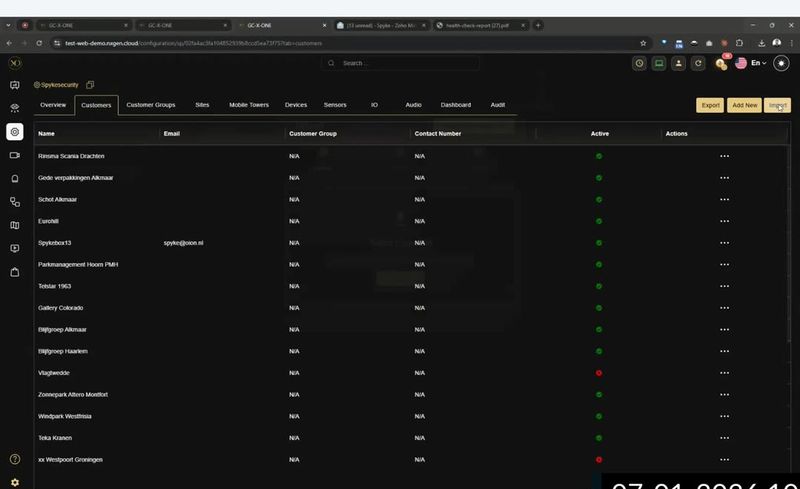Screen dimensions: 800x489
Task: Open the chat monitor icon in sidebar
Action: (x=15, y=85)
